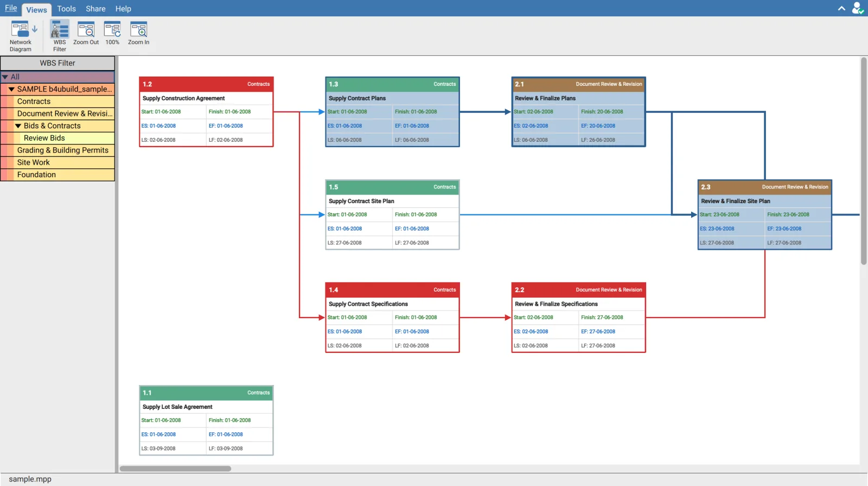
Task: Click 'EF: 27-06-2008' in node 2.2
Action: [x=598, y=332]
